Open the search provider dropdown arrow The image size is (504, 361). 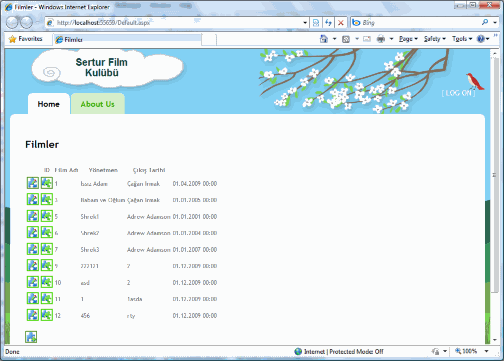(x=495, y=23)
